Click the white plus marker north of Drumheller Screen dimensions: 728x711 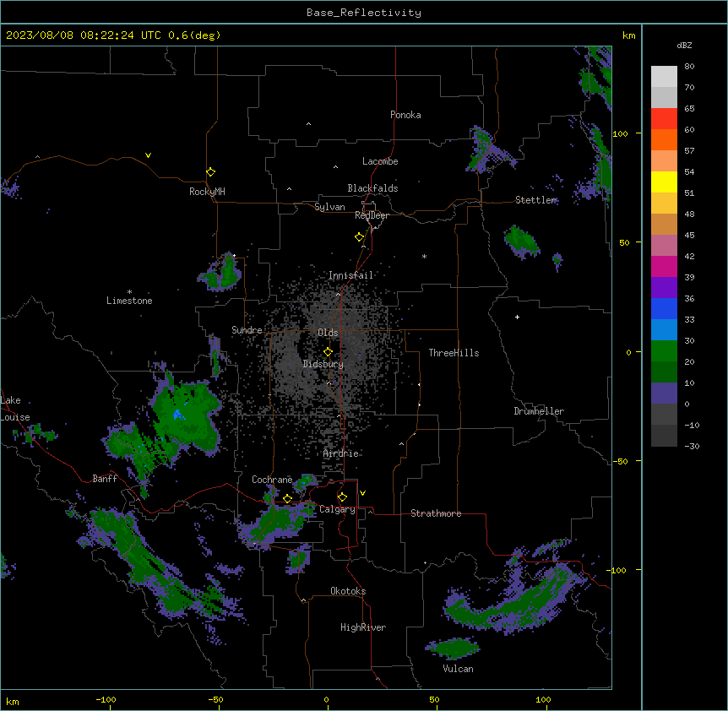click(517, 317)
